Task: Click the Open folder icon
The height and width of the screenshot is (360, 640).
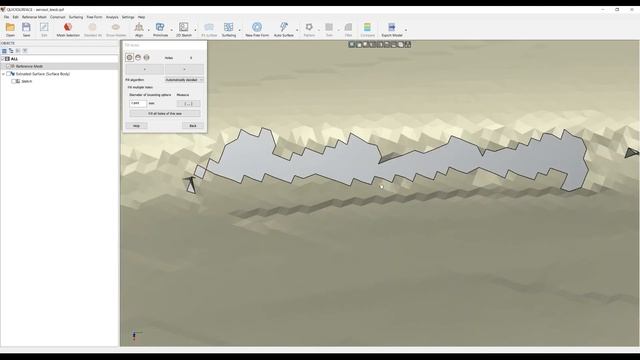Action: tap(10, 28)
